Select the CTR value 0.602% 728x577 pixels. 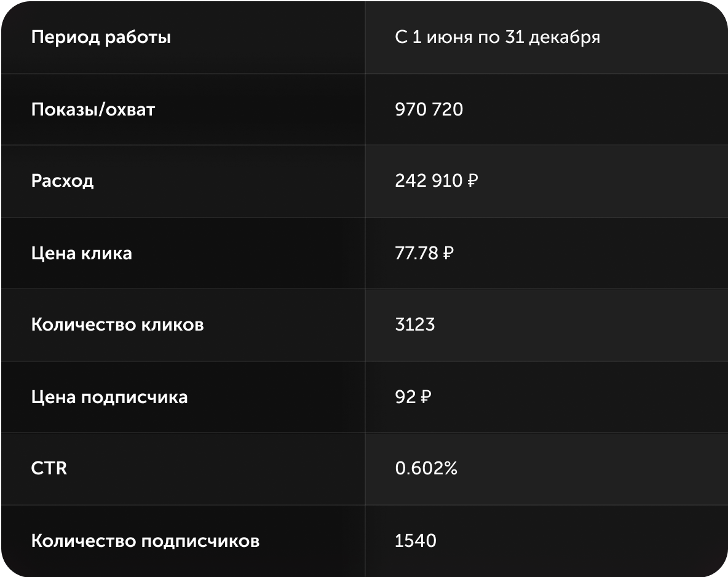(425, 468)
